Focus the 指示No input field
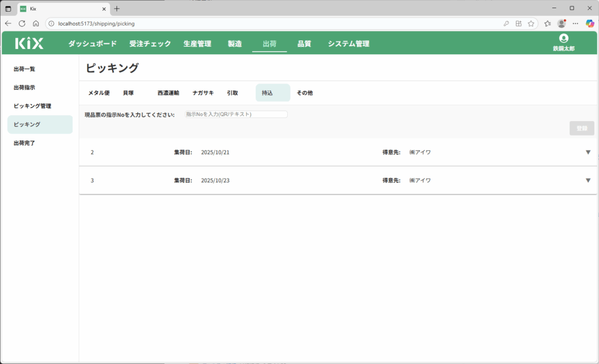Screen dimensions: 599x364 [x=236, y=115]
